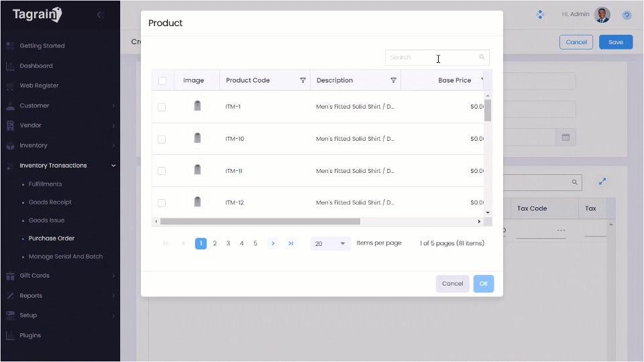Open the help question mark icon
Image resolution: width=644 pixels, height=362 pixels.
[x=627, y=15]
